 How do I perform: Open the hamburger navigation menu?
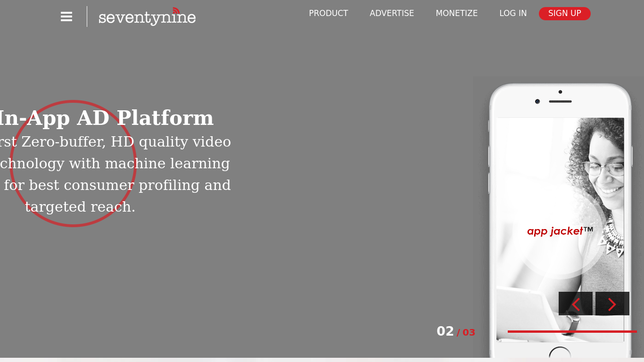pos(66,16)
